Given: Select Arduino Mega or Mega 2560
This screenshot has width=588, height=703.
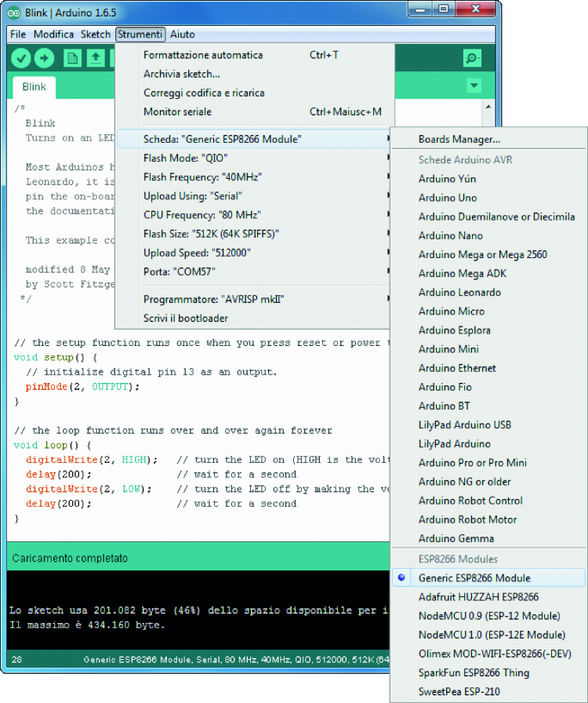Looking at the screenshot, I should click(488, 255).
